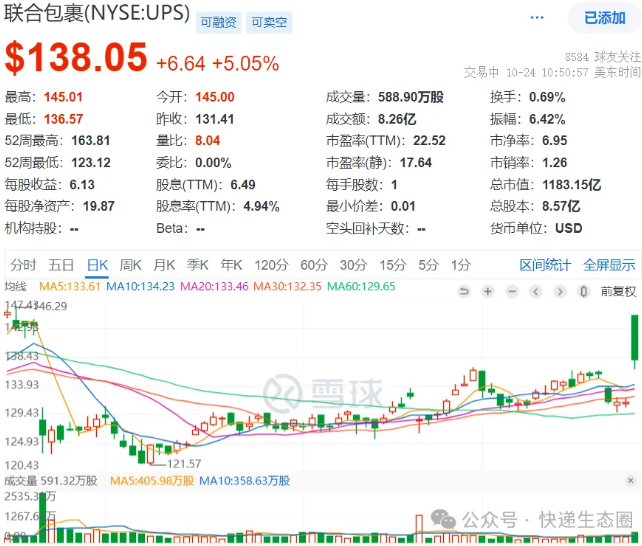Click the +5.05% change percentage
Image resolution: width=642 pixels, height=546 pixels.
(x=245, y=63)
